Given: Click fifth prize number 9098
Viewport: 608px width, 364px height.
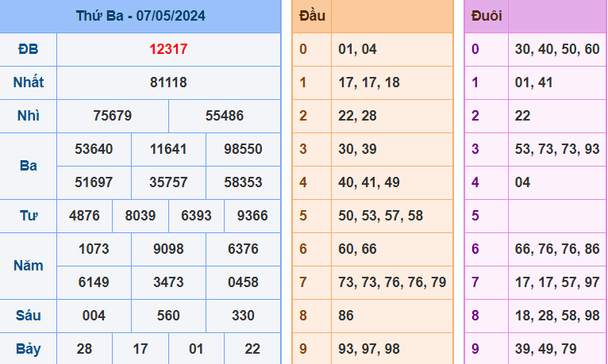Looking at the screenshot, I should [168, 249].
